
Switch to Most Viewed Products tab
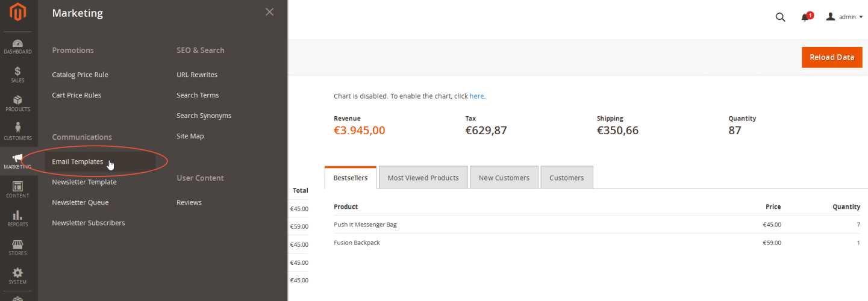[x=423, y=178]
